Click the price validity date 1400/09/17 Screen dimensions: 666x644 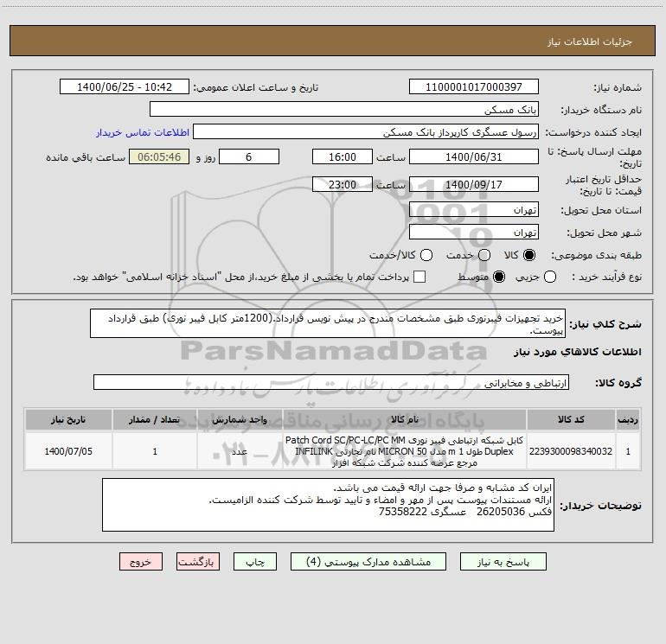pyautogui.click(x=474, y=184)
